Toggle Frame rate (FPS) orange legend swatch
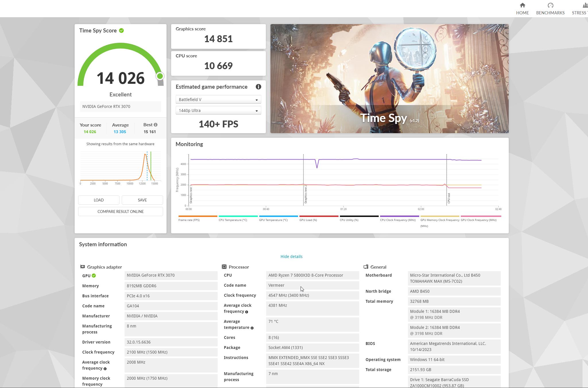Screen dimensions: 588x388 (x=198, y=216)
